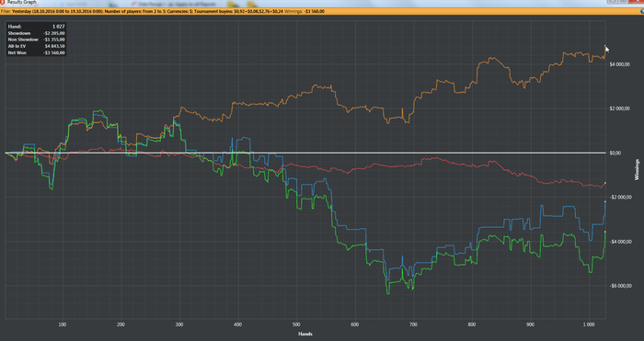Click the 'Hand:' label in legend box
This screenshot has width=644, height=341.
pos(15,27)
